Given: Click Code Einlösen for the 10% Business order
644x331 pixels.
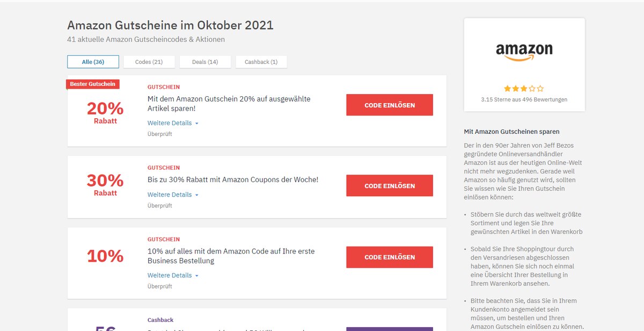Looking at the screenshot, I should (390, 257).
